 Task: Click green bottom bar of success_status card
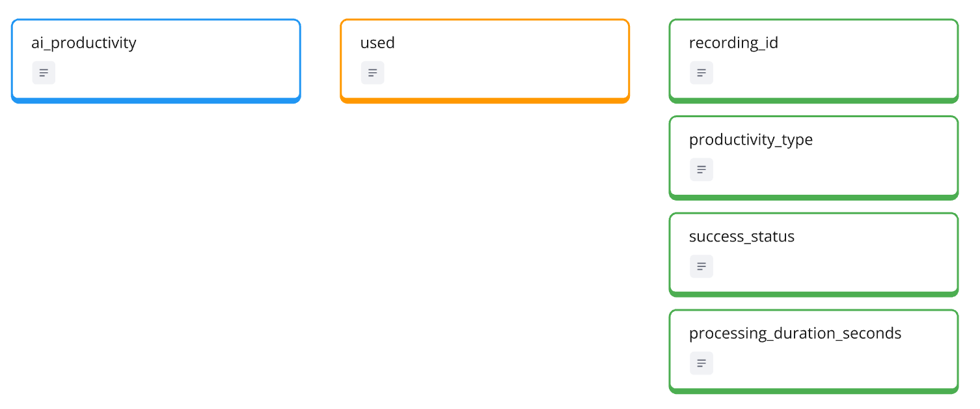click(x=813, y=294)
